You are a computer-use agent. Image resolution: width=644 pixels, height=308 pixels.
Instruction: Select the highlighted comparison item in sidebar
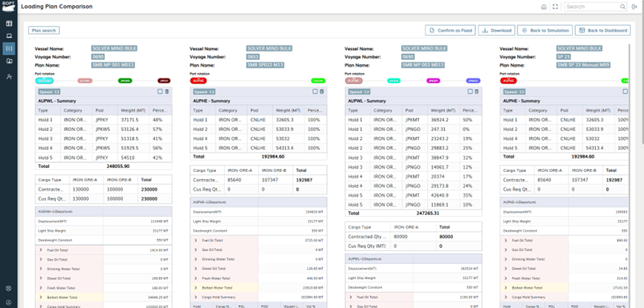click(x=9, y=49)
